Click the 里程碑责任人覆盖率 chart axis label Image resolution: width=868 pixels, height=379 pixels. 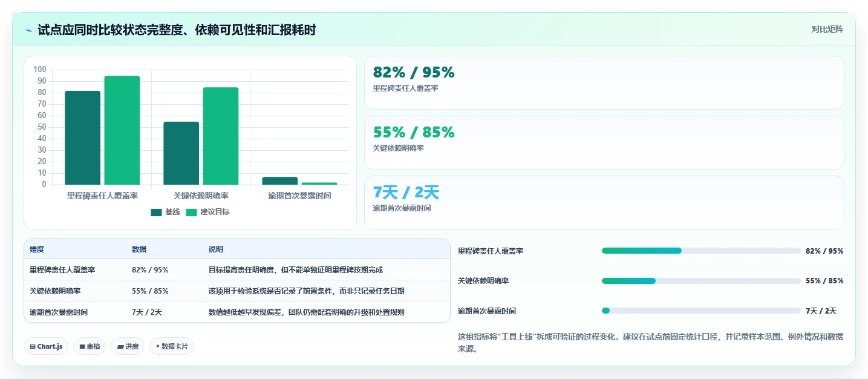pyautogui.click(x=102, y=196)
